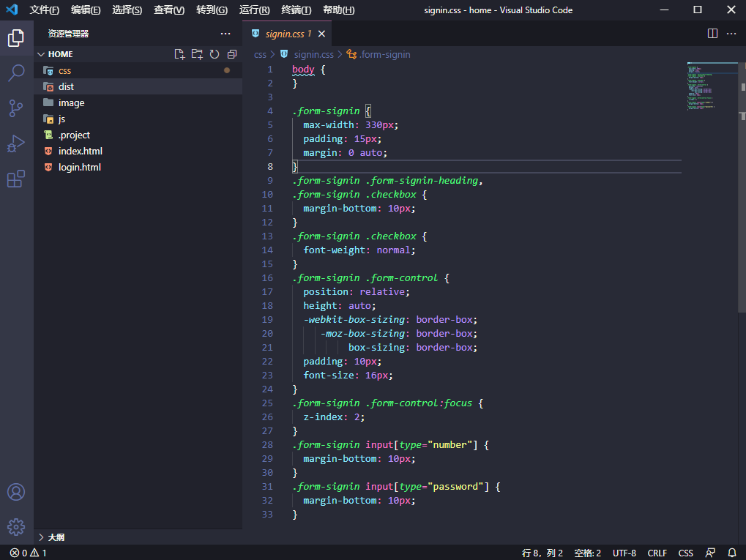Click the editor vertical scrollbar

click(742, 188)
